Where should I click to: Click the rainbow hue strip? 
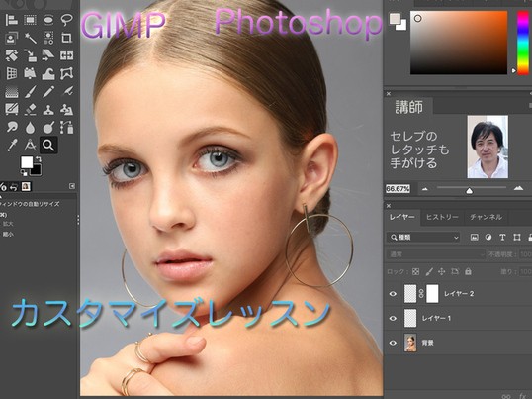[523, 43]
